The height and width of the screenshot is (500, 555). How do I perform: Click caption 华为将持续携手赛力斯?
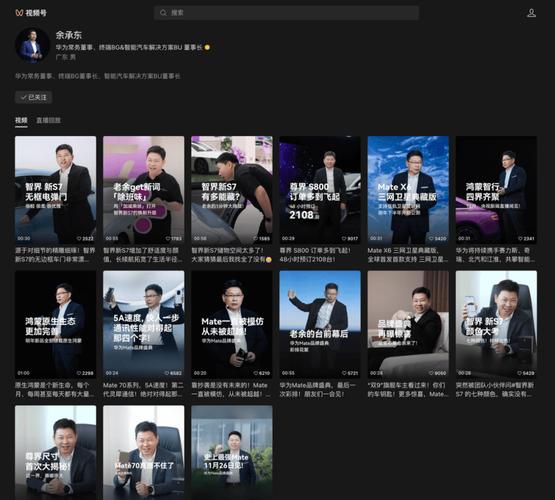[x=496, y=255]
